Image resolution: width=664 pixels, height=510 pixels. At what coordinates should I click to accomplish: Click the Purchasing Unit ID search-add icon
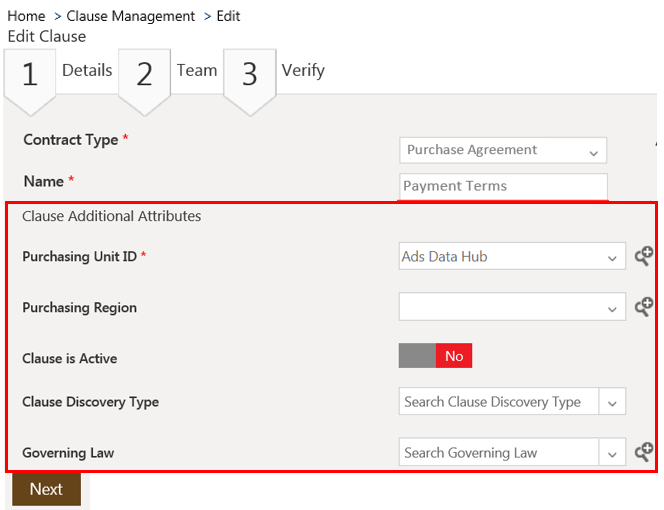[644, 256]
